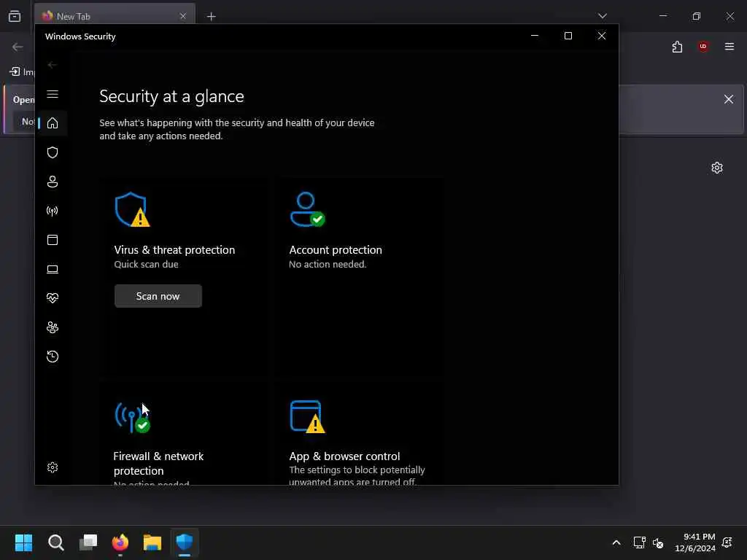Click the new tab page personalize gear icon
The width and height of the screenshot is (747, 560).
coord(717,168)
